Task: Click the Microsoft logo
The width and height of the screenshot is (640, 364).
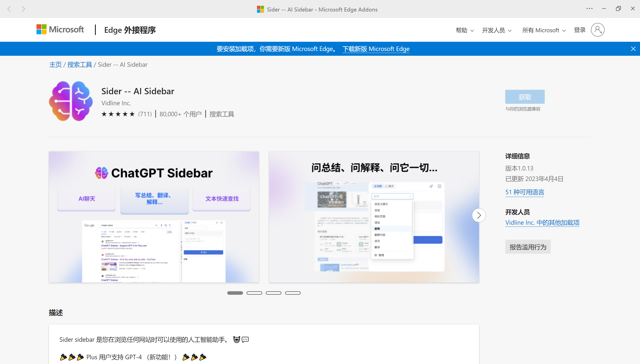Action: (x=60, y=29)
